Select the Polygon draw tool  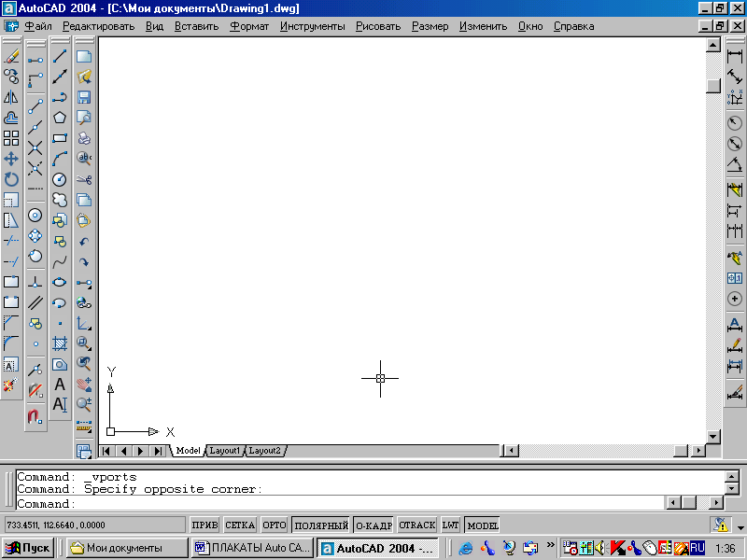click(x=60, y=118)
